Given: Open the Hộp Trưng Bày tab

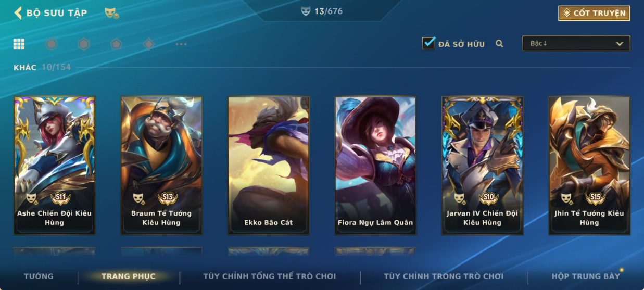Looking at the screenshot, I should [x=586, y=276].
